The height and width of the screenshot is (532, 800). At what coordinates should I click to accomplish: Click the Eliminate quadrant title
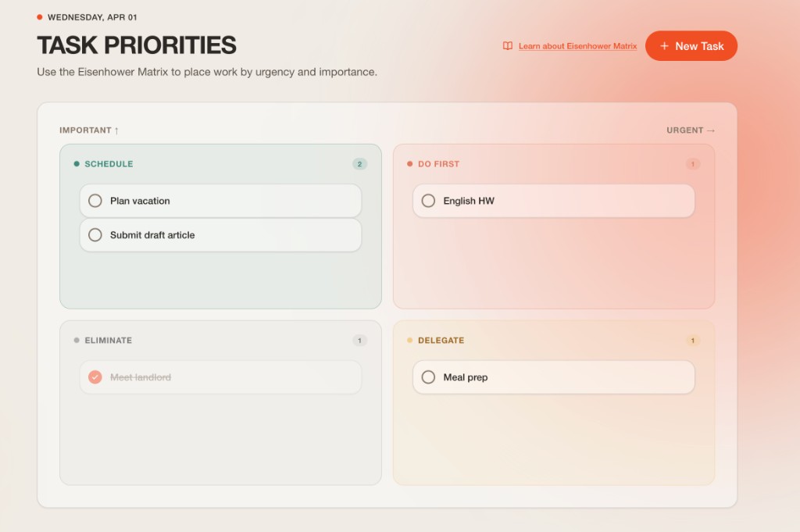(x=109, y=341)
